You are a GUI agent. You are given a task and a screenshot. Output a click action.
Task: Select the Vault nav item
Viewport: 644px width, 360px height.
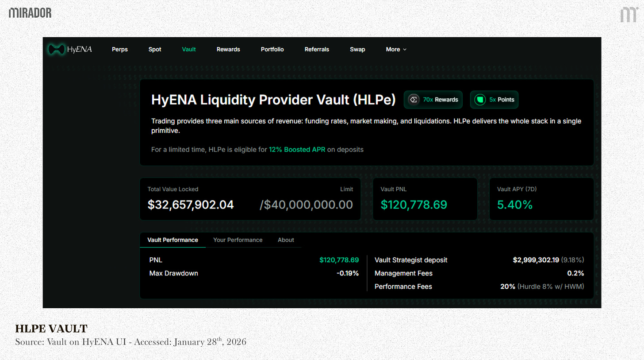click(x=189, y=50)
